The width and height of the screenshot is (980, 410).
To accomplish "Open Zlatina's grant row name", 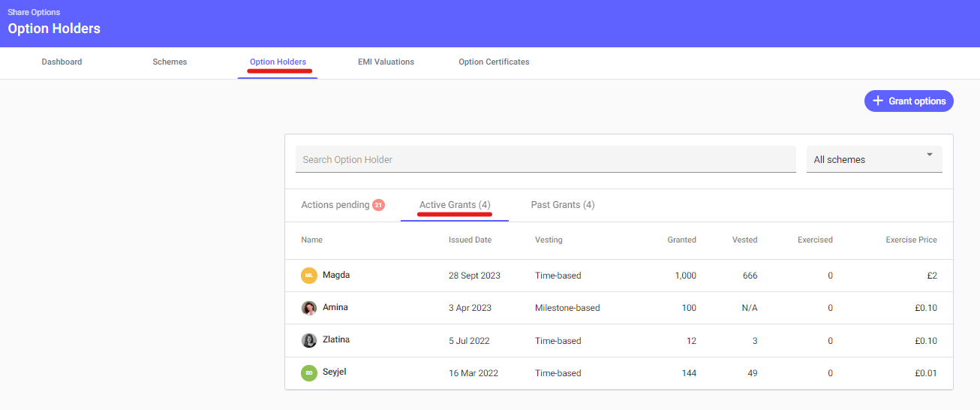I will [x=336, y=339].
